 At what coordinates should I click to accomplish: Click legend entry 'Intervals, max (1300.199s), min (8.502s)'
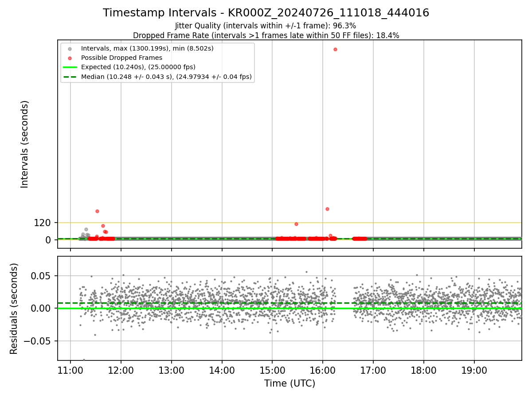point(147,48)
